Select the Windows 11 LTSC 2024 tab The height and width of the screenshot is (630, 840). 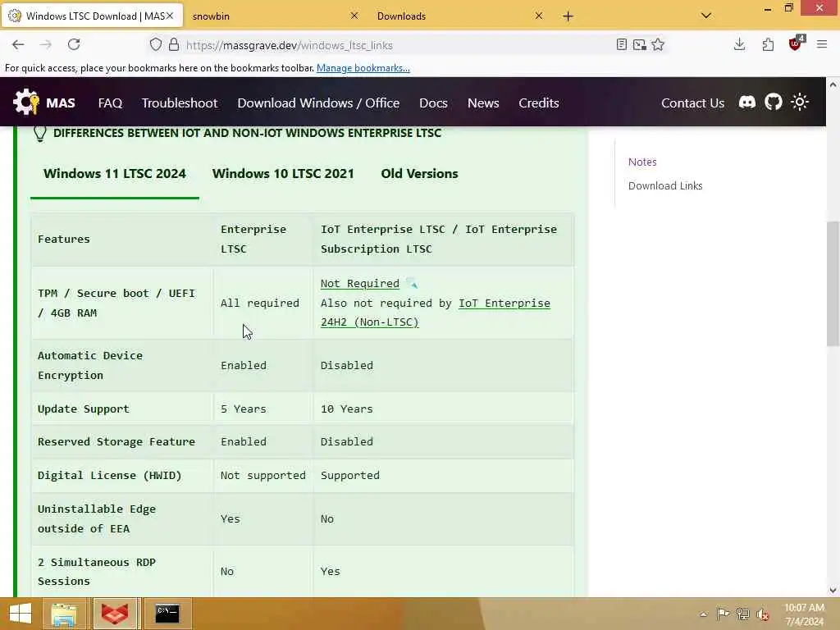pyautogui.click(x=115, y=174)
